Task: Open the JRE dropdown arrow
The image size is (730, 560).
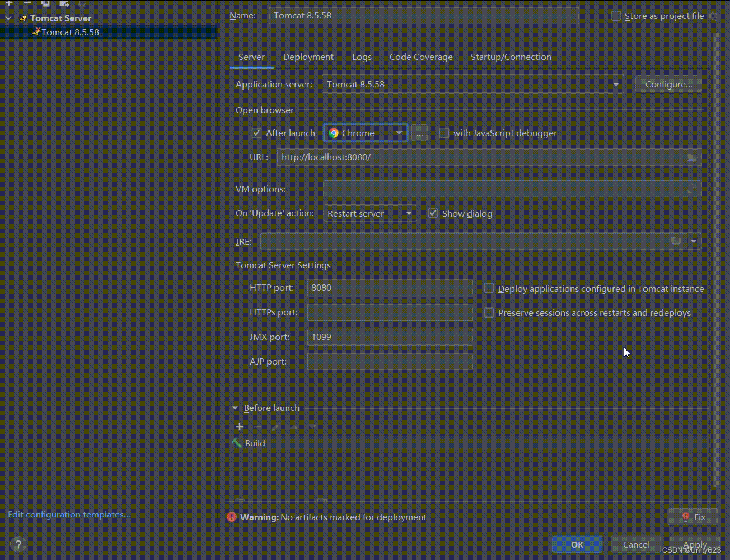Action: point(694,241)
